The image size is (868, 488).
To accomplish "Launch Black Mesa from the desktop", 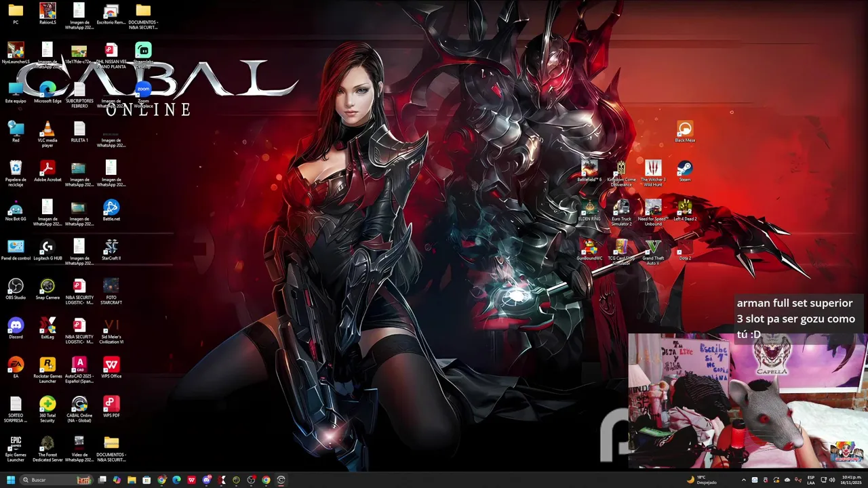I will coord(685,131).
